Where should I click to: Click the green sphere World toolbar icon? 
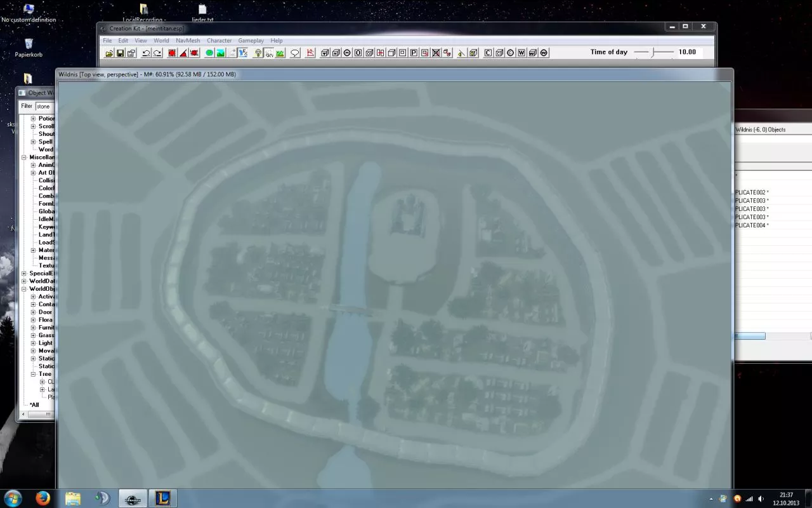point(209,53)
